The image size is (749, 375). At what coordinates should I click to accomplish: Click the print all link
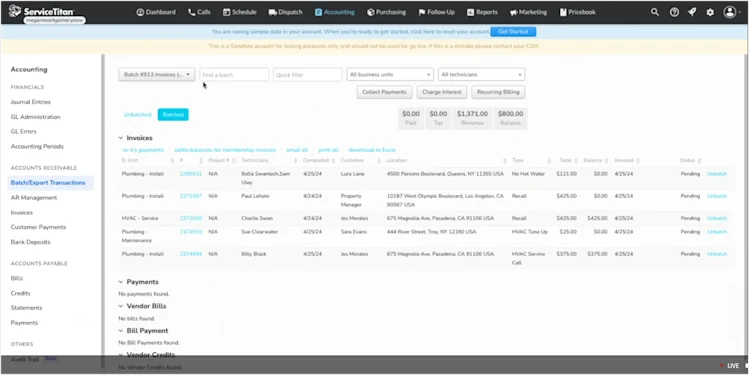328,150
